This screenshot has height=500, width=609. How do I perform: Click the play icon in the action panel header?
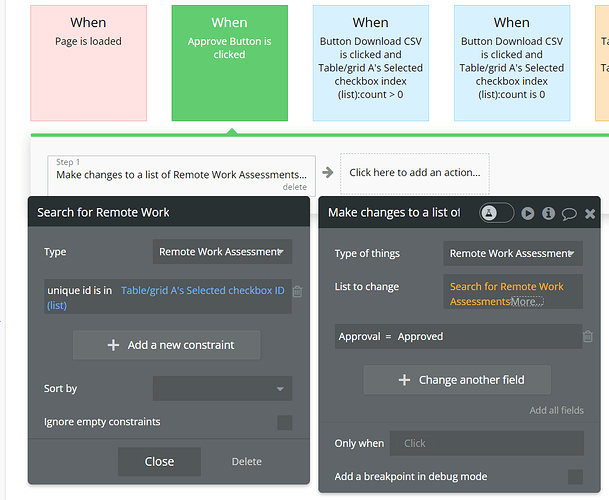click(528, 213)
